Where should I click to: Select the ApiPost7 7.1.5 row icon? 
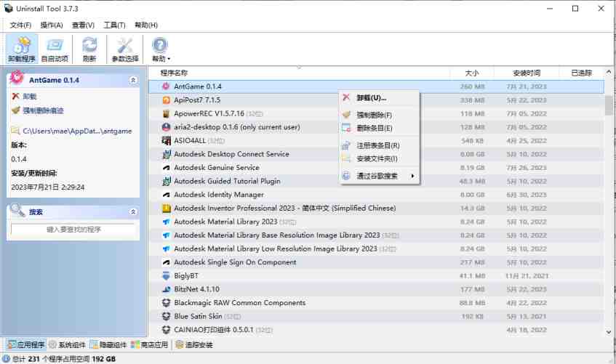(166, 100)
